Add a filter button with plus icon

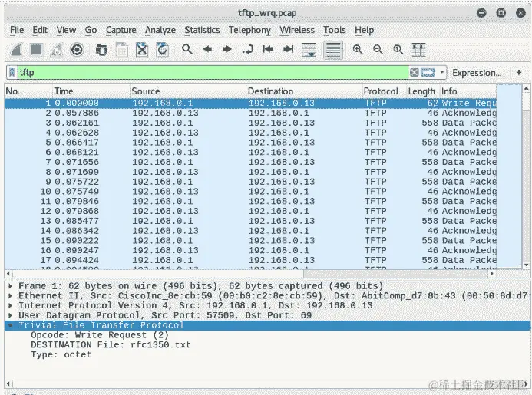tap(519, 72)
